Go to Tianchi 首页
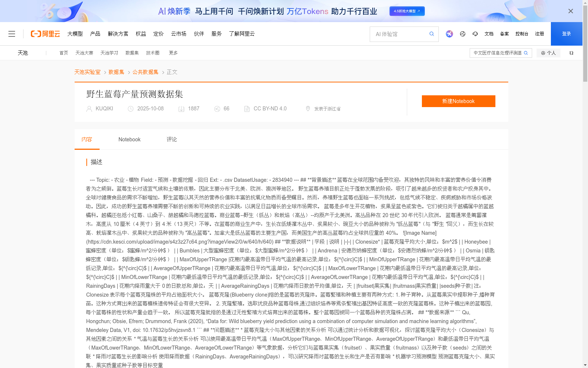 click(64, 53)
